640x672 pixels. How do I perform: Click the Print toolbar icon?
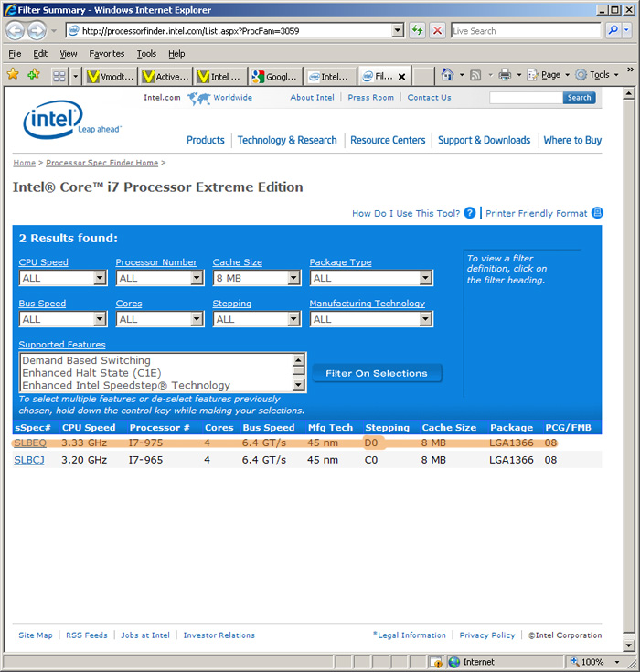click(x=505, y=75)
